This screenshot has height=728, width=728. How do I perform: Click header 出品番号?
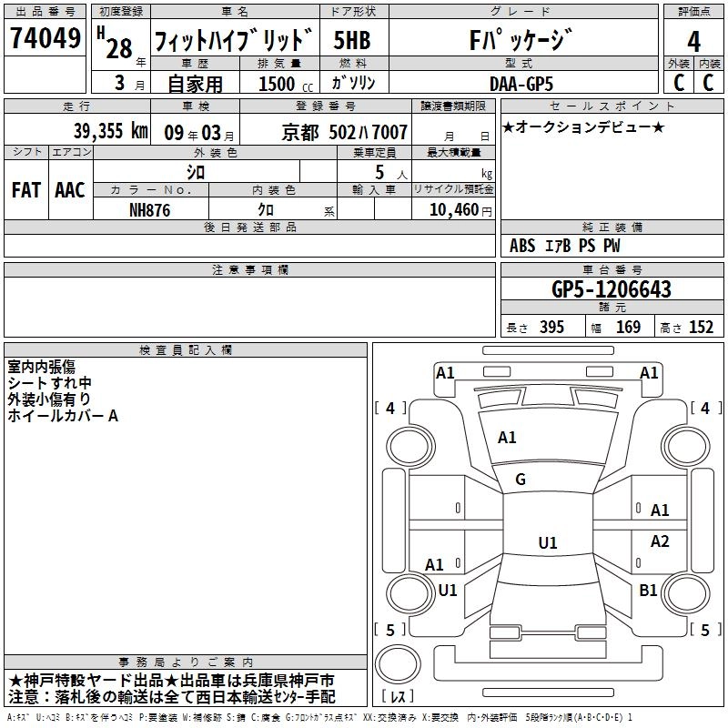click(x=45, y=12)
